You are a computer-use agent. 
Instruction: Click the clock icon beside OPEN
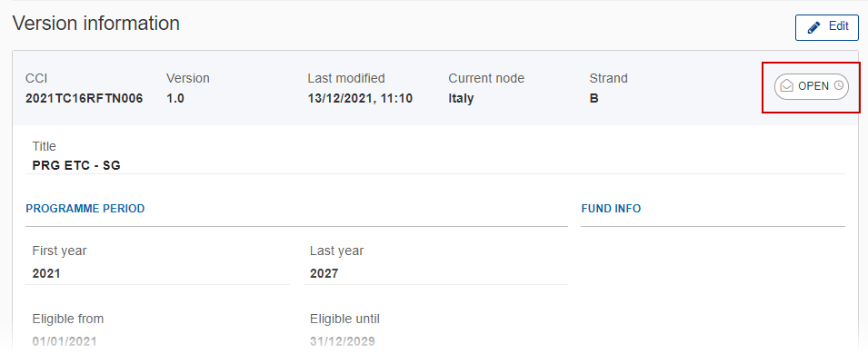[838, 85]
